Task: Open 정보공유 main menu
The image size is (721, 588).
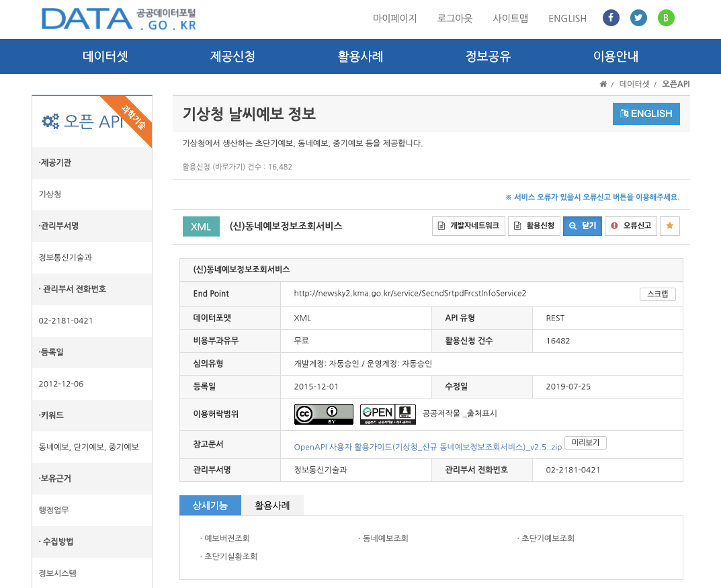Action: click(488, 56)
